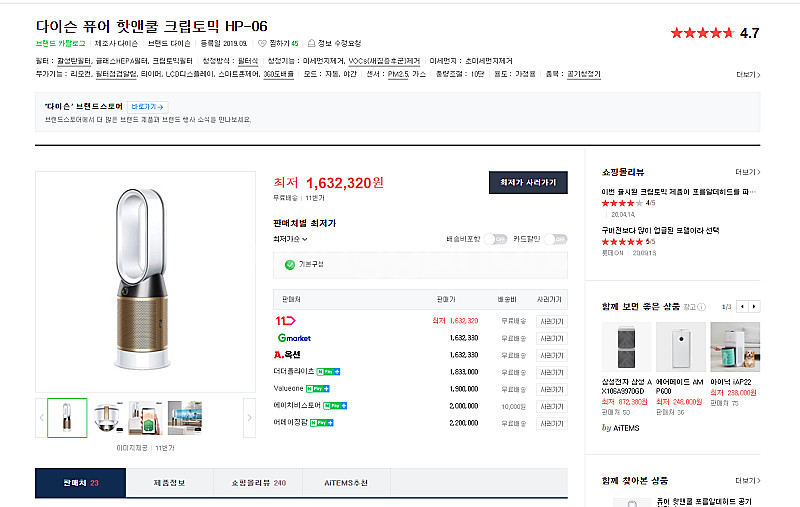
Task: Click 사러가기 in the Gmarket row
Action: pyautogui.click(x=552, y=338)
